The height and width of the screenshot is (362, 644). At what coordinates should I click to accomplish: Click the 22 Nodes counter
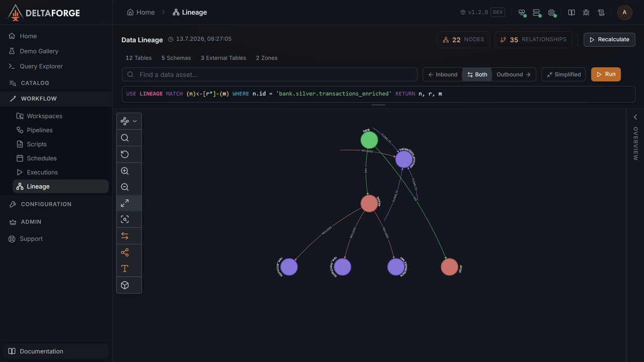[x=463, y=40]
